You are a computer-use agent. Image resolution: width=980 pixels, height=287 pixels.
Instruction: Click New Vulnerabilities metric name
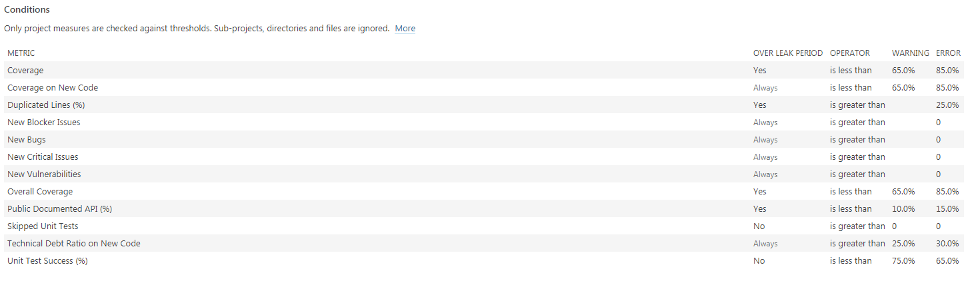click(44, 174)
